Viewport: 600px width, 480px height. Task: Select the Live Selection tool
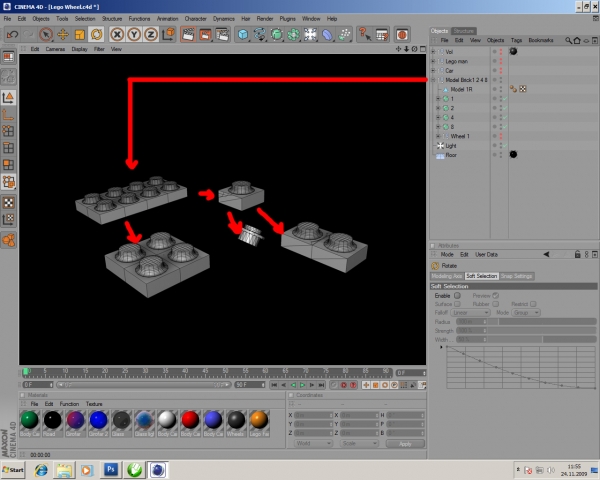(x=46, y=34)
